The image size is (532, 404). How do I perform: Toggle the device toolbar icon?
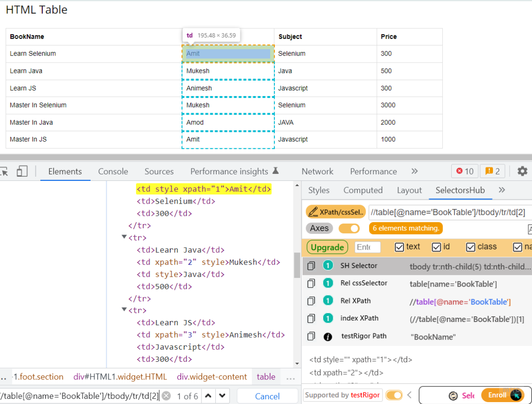pos(21,171)
